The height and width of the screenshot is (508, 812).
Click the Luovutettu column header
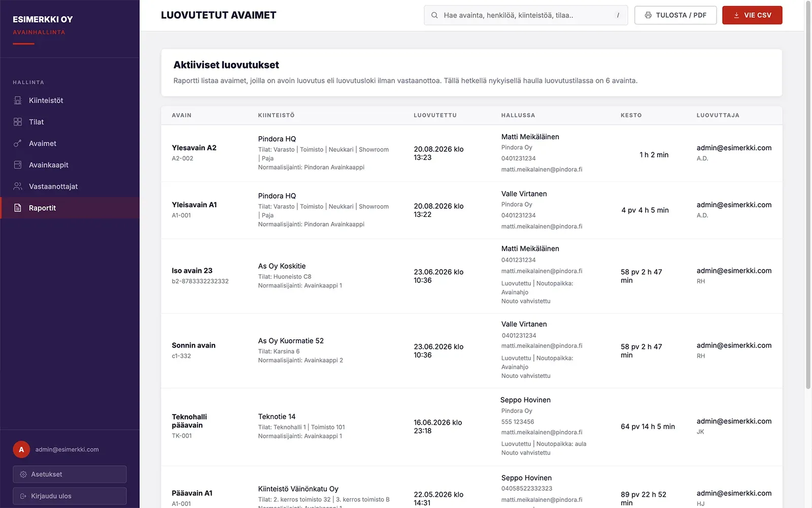click(435, 115)
